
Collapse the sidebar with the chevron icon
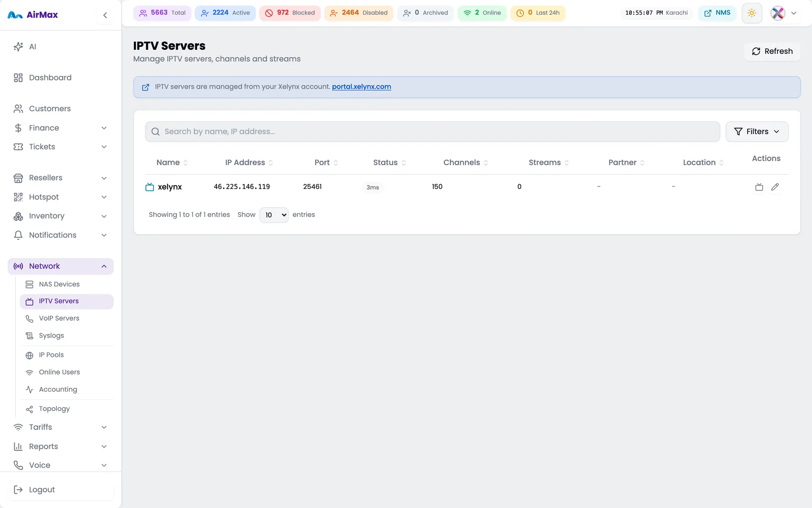click(x=105, y=15)
